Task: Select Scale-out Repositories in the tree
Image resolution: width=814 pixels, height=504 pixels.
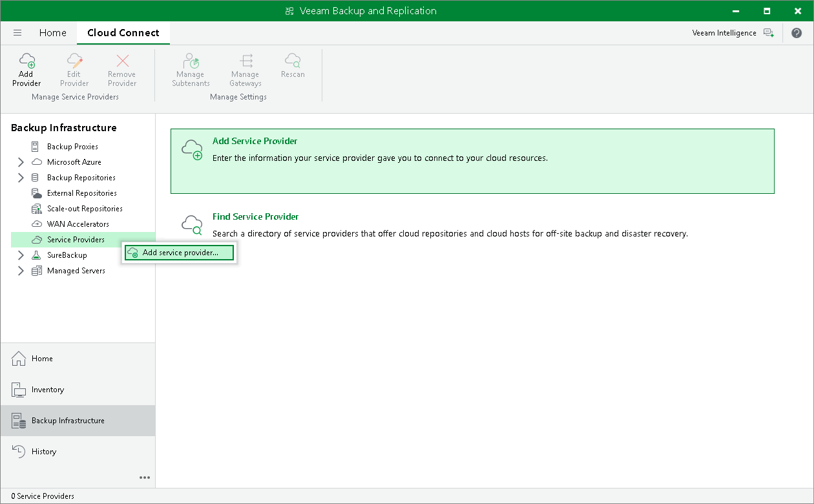Action: 85,209
